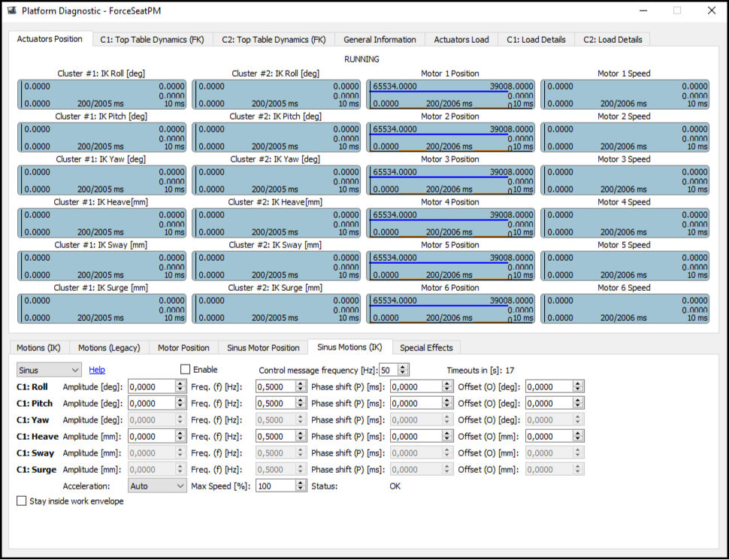This screenshot has height=560, width=729.
Task: Click the Motor 1 Position graph
Action: tap(450, 95)
